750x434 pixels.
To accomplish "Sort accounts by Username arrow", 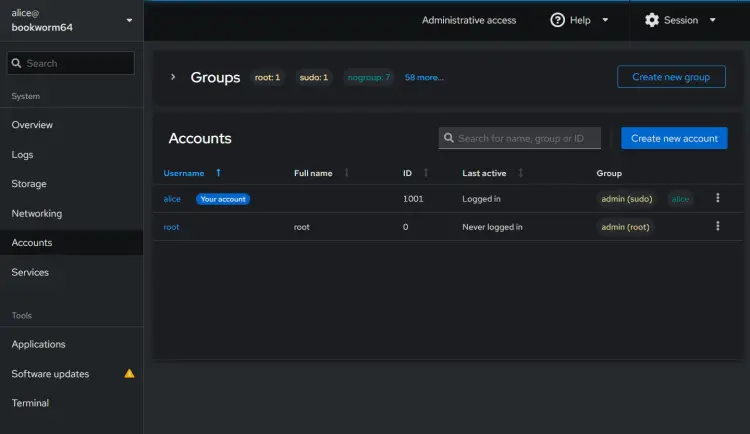I will pos(218,173).
